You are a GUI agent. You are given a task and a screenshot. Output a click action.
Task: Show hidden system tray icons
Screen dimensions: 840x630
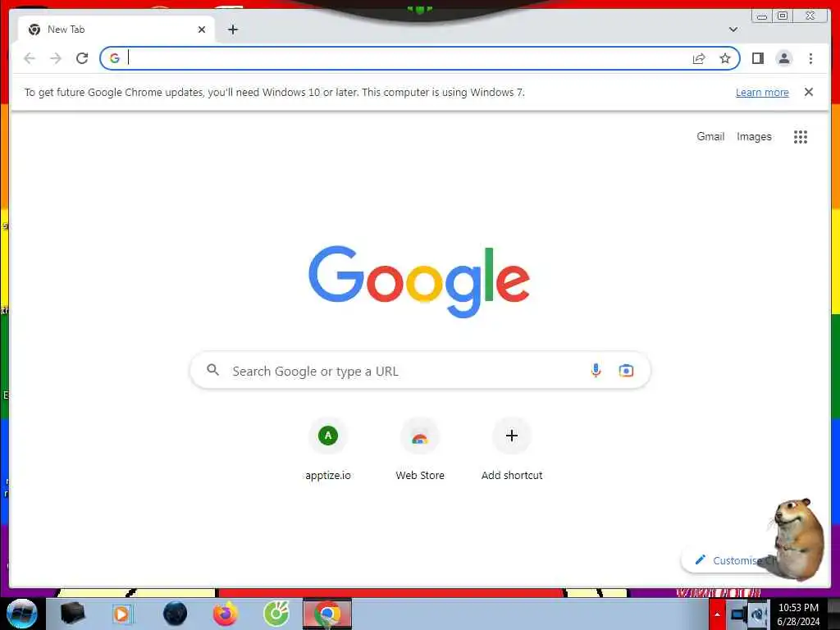click(717, 614)
